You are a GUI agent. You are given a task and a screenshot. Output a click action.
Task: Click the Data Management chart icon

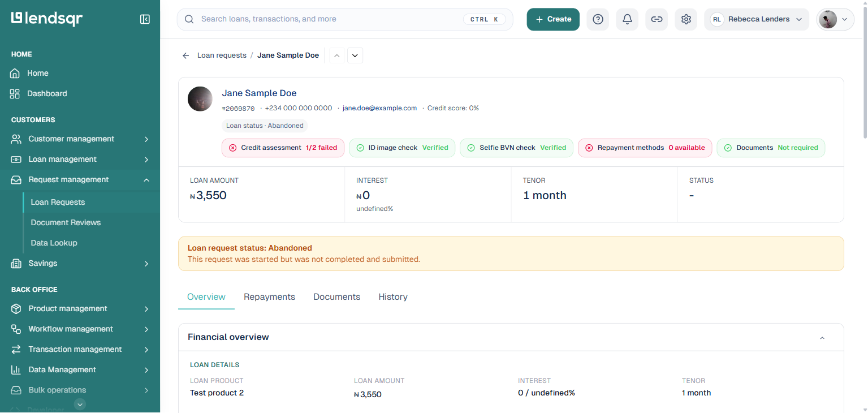[x=16, y=370]
